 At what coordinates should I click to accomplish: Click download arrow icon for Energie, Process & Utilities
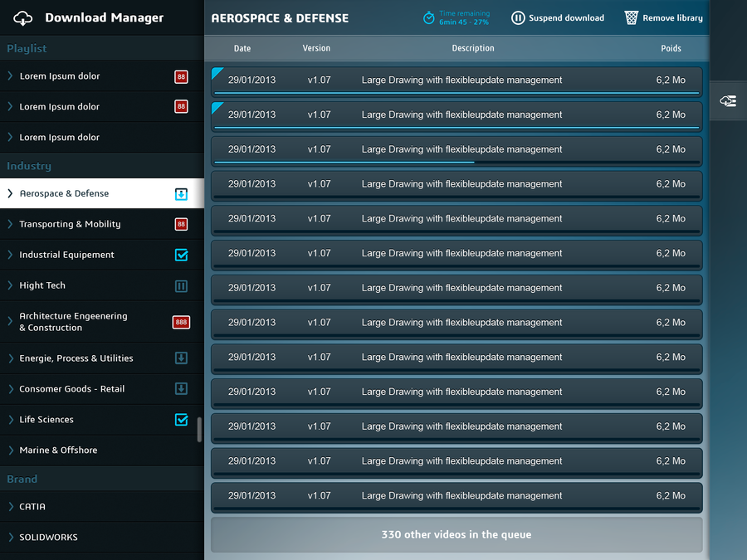[181, 358]
